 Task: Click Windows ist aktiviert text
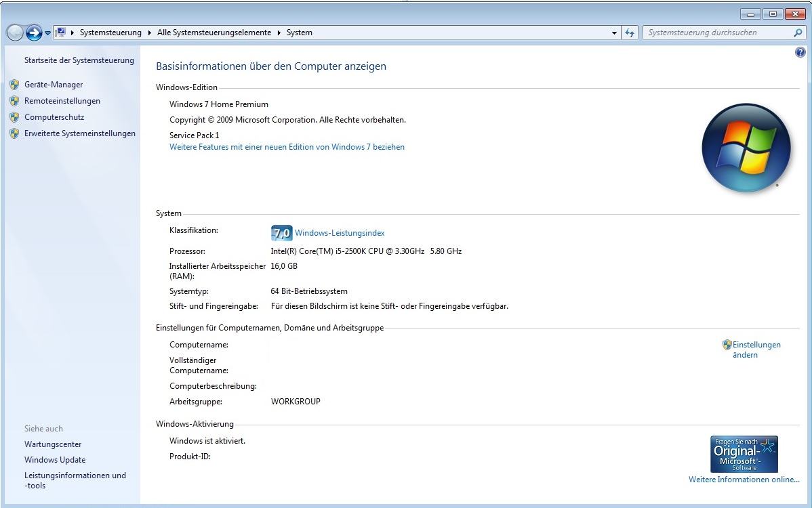207,441
